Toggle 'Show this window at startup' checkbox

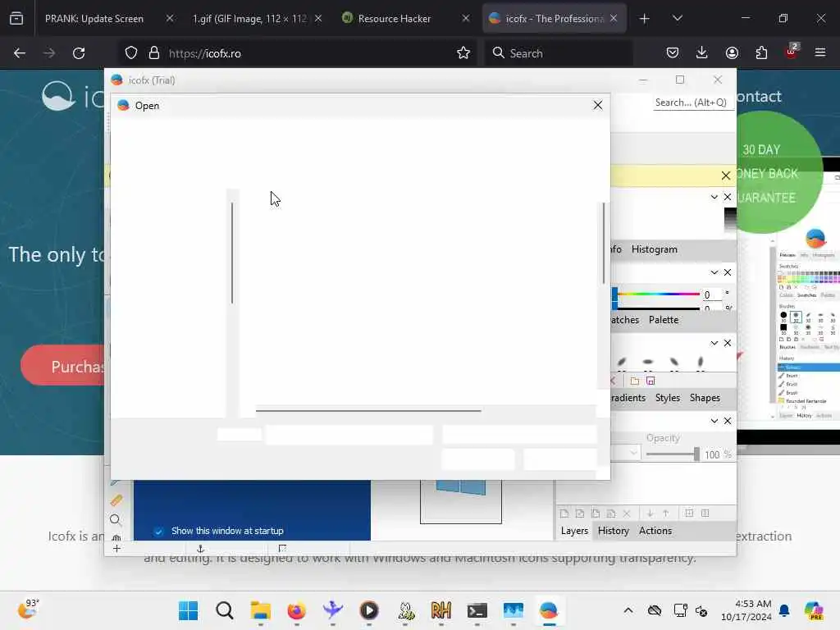click(x=158, y=531)
